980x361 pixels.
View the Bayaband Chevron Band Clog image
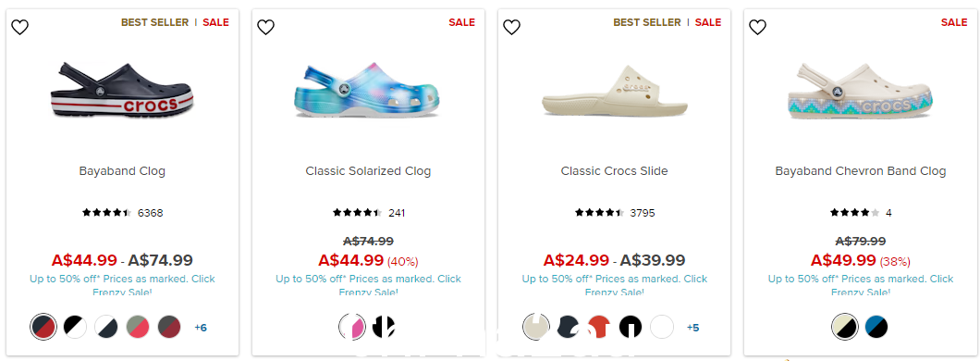pos(860,92)
